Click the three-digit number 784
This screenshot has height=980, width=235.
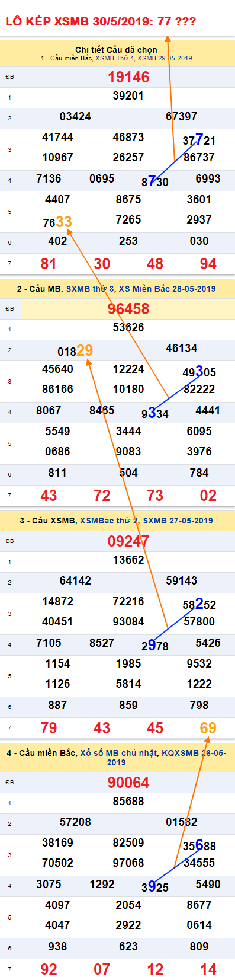[199, 473]
